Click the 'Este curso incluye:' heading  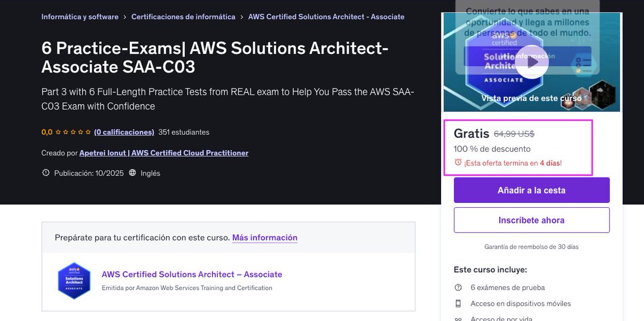(491, 269)
